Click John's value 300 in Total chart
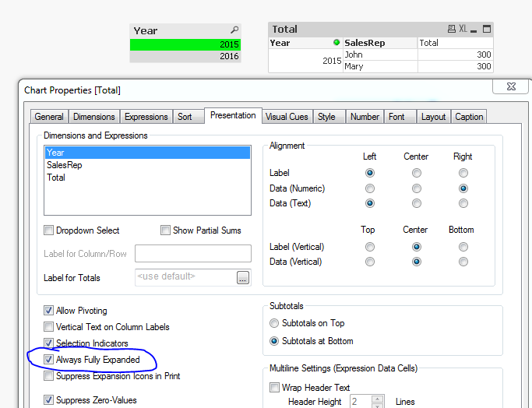Screen dimensions: 532x408 tap(456, 55)
